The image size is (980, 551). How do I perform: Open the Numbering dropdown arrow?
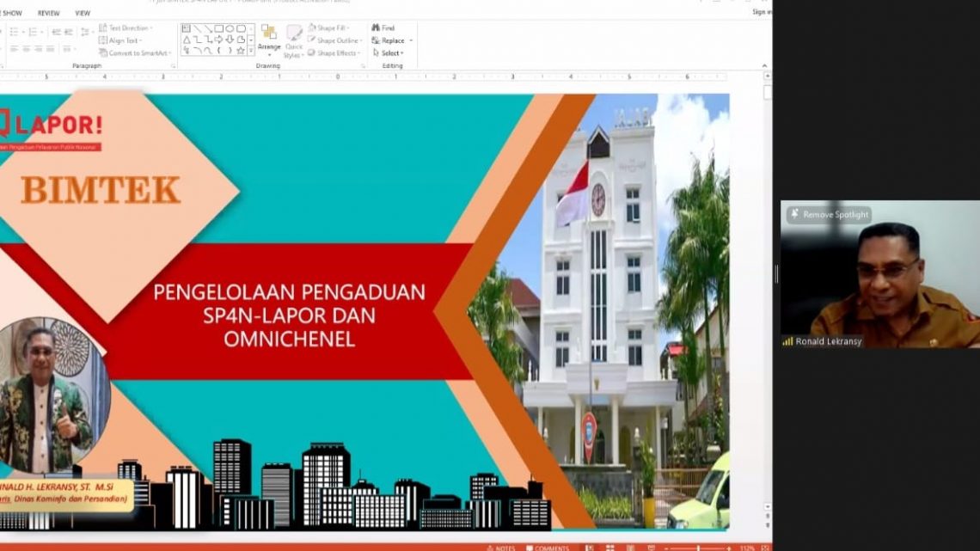tap(42, 32)
